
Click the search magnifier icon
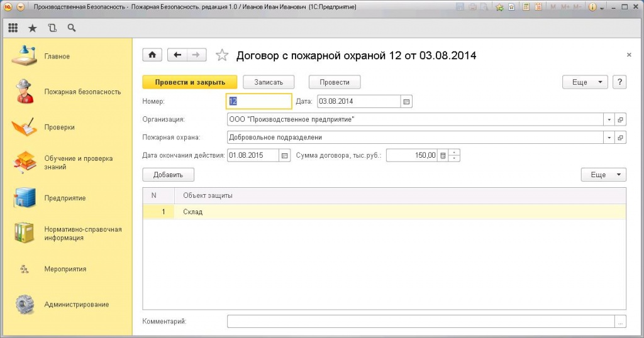point(71,28)
